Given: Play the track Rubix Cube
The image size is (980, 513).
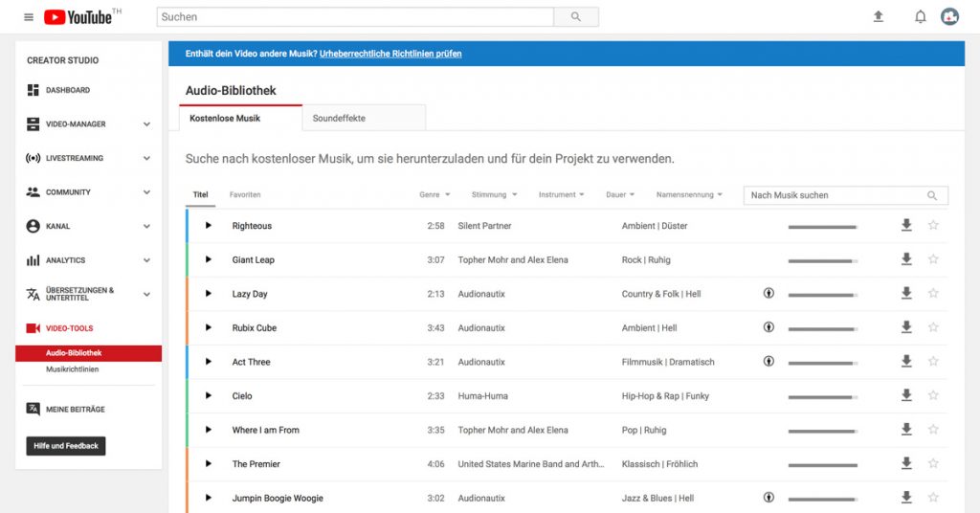Looking at the screenshot, I should tap(208, 327).
